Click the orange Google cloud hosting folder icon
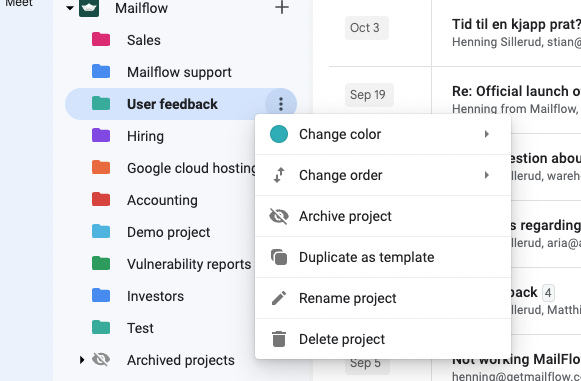This screenshot has height=381, width=581. coord(101,167)
